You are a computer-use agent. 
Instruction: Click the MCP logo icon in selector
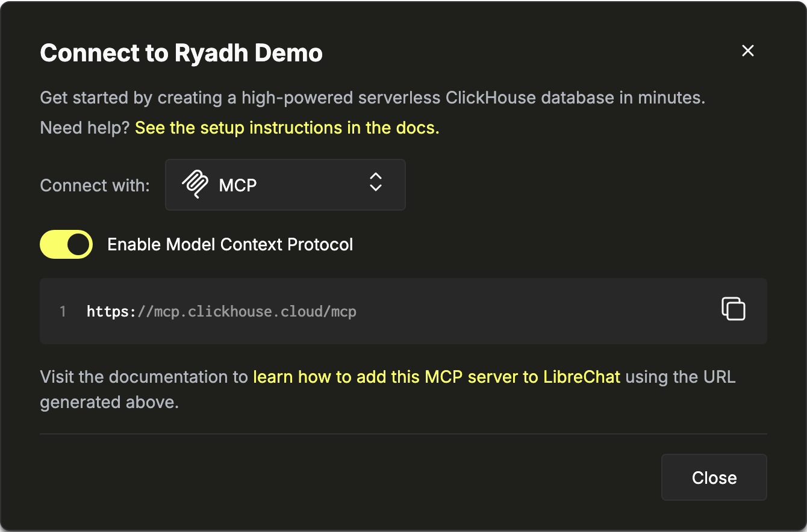(195, 184)
